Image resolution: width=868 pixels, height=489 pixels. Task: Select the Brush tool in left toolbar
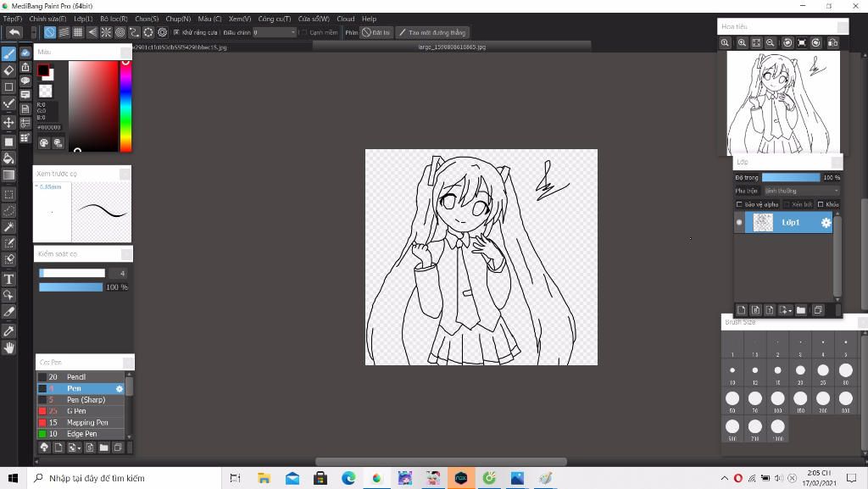click(x=8, y=53)
